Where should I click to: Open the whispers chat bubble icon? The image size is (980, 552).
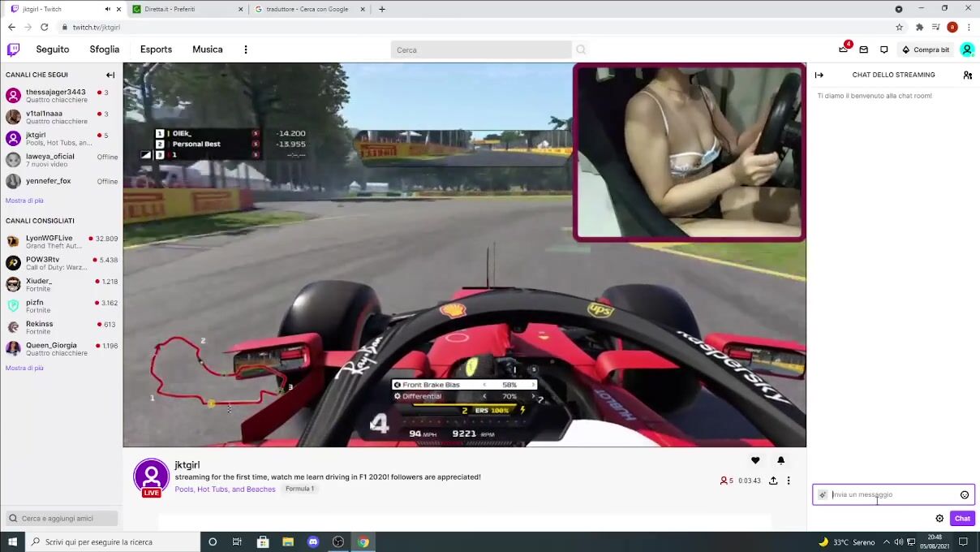[x=883, y=50]
